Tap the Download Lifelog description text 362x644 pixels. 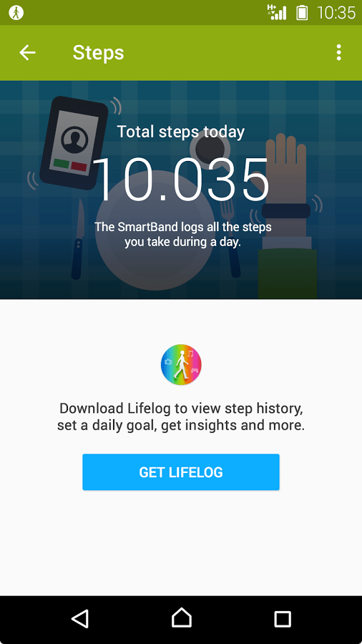pos(181,417)
